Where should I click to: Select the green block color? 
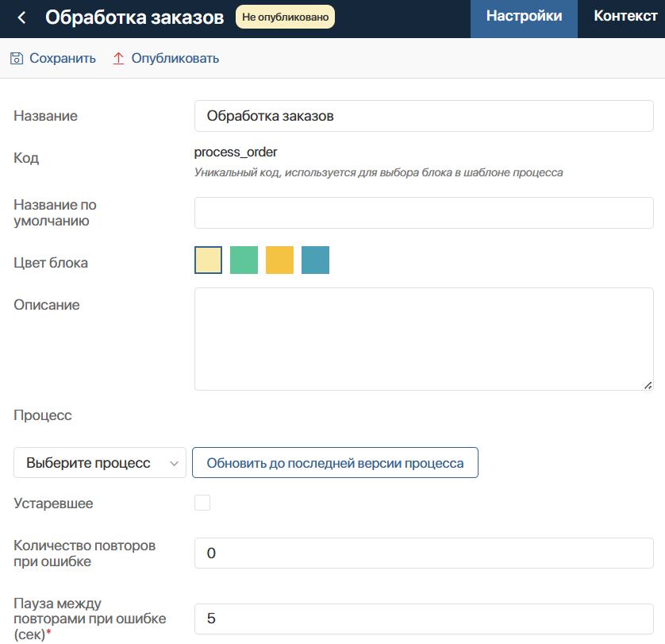point(244,260)
